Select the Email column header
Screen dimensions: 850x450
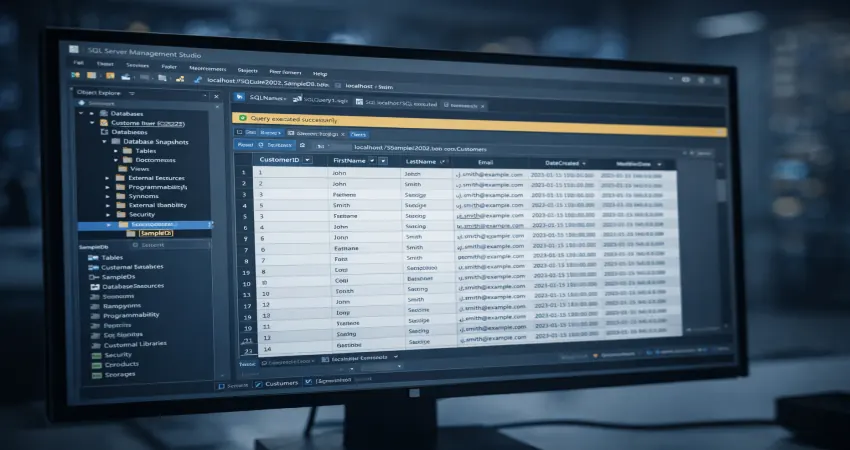[x=485, y=162]
